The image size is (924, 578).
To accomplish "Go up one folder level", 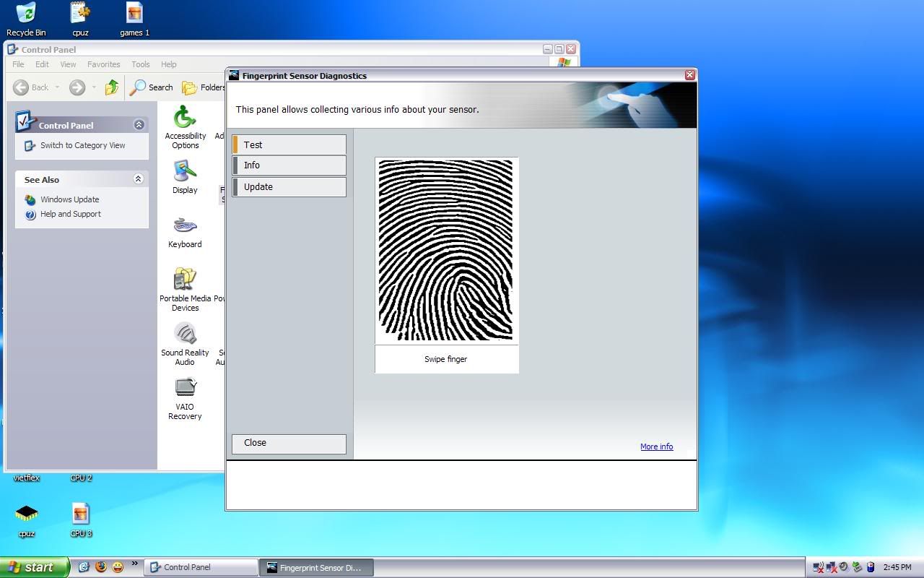I will click(x=112, y=87).
